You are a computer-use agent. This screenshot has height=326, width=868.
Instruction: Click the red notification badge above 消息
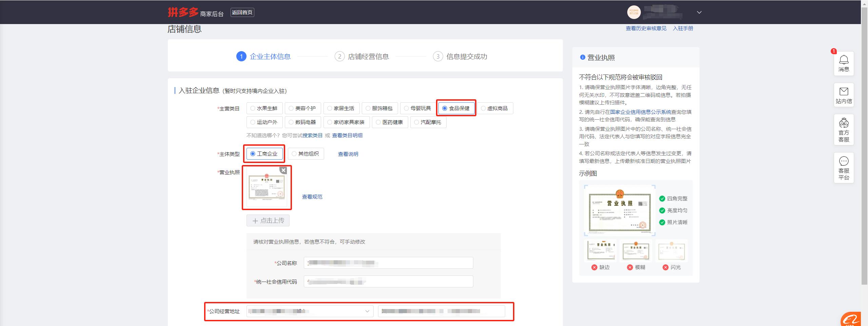(x=834, y=51)
